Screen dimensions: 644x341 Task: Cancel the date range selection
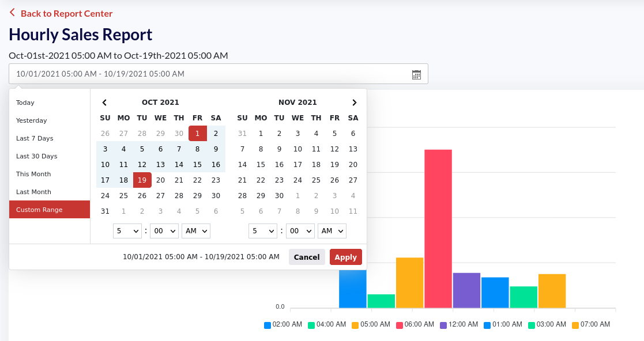click(x=307, y=257)
